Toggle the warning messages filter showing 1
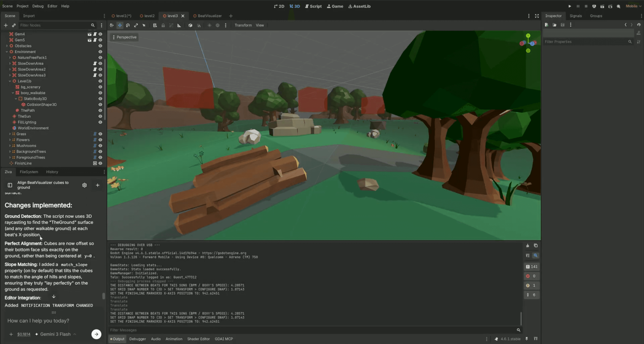644x344 pixels. [532, 285]
